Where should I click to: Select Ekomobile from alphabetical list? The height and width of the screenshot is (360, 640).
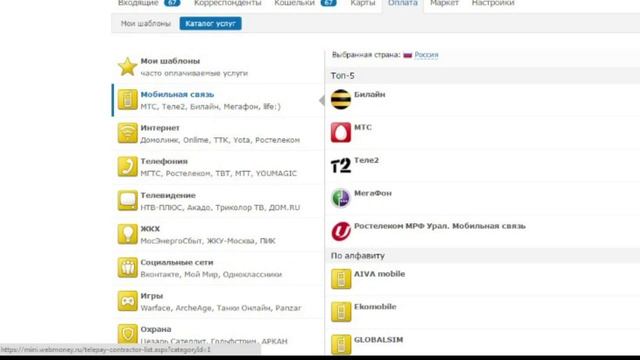tap(375, 307)
